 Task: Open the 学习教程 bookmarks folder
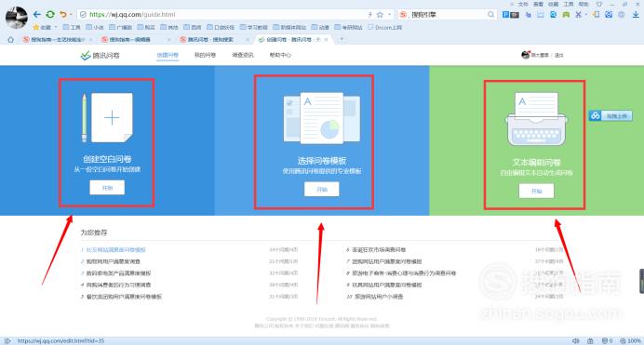pyautogui.click(x=253, y=27)
